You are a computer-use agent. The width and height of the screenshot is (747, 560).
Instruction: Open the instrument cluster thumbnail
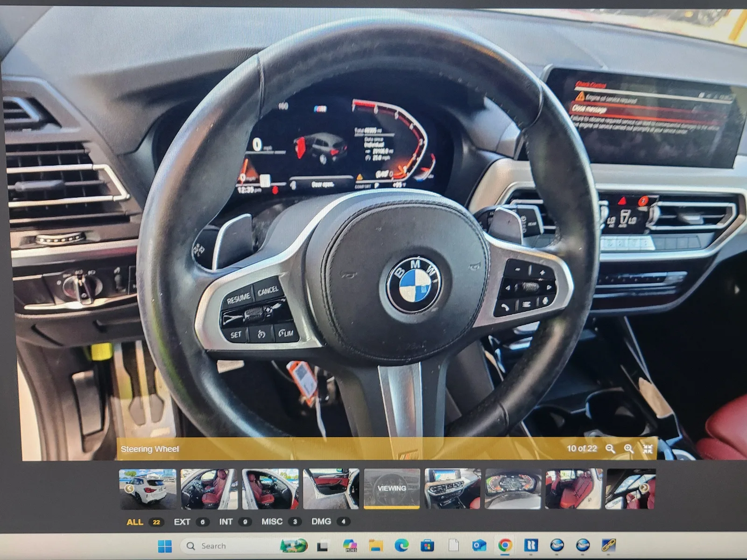click(x=513, y=489)
